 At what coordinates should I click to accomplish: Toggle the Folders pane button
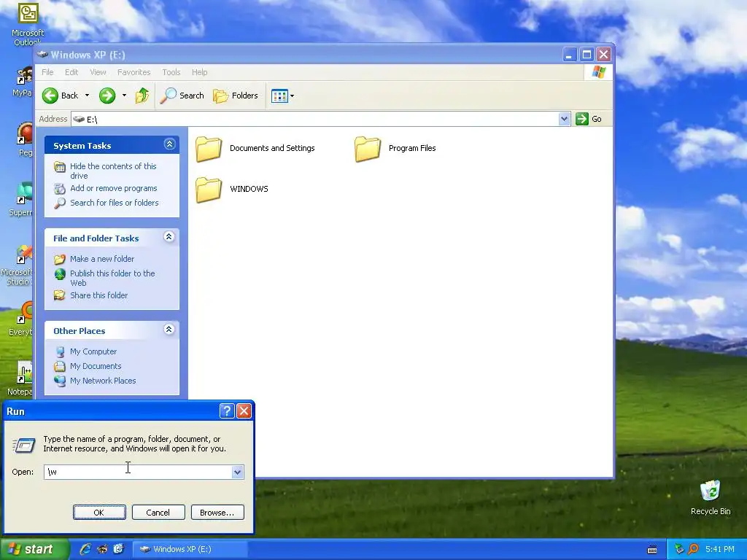click(236, 96)
